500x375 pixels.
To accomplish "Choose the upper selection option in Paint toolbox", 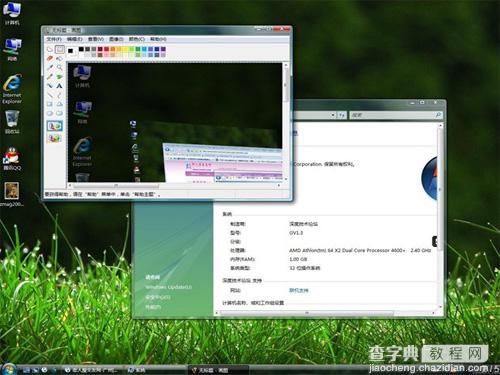I will coord(55,126).
